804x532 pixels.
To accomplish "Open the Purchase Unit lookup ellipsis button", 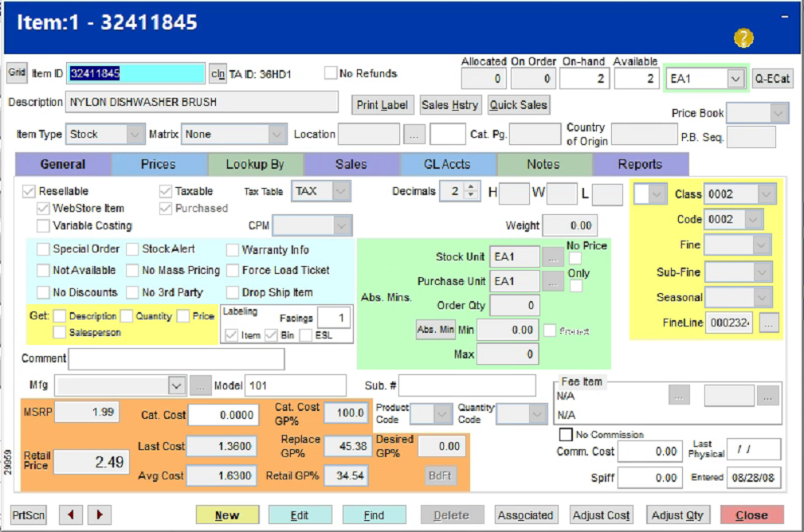I will 552,281.
